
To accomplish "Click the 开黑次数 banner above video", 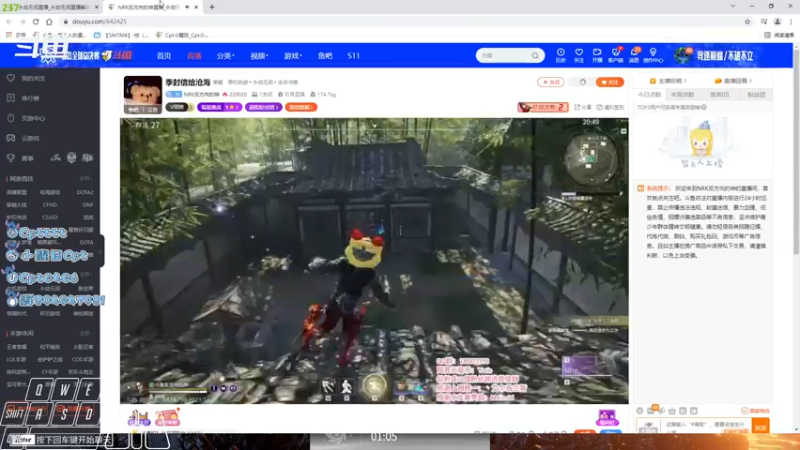I will [543, 107].
